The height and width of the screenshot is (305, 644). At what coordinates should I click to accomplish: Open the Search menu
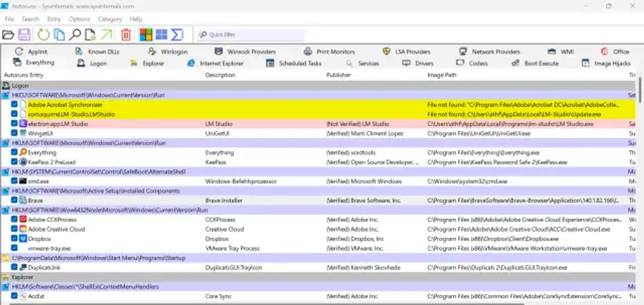point(30,19)
